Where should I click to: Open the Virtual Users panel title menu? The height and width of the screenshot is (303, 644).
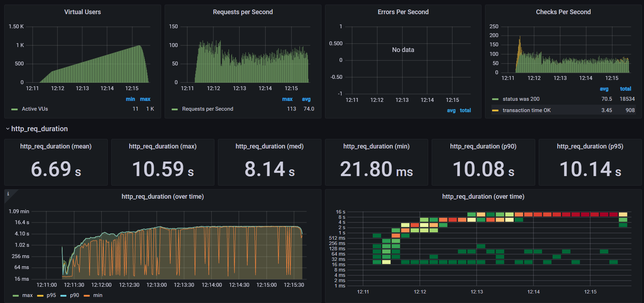(x=82, y=12)
